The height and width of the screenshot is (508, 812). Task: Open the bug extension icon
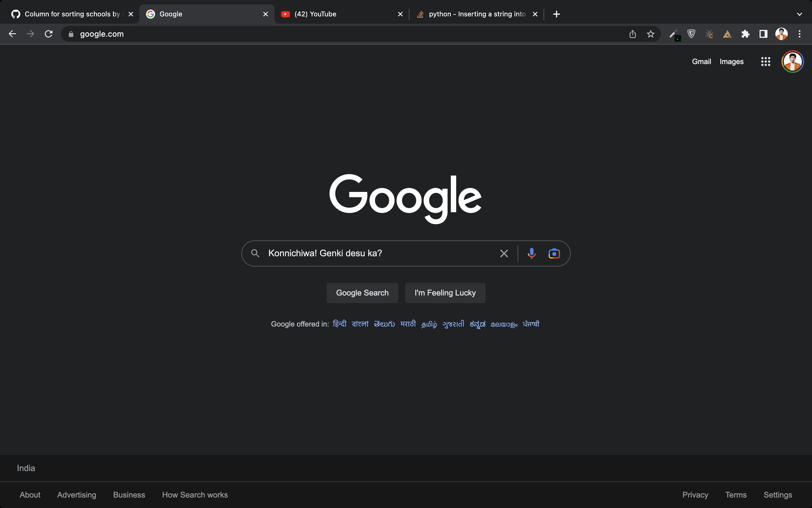(709, 34)
